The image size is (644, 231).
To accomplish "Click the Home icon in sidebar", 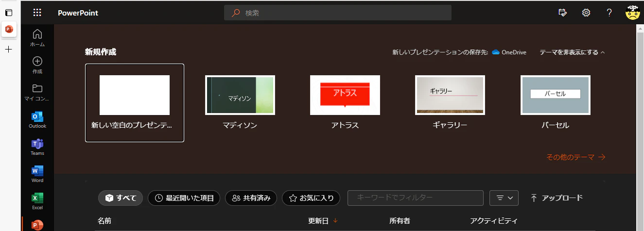I will click(x=37, y=34).
